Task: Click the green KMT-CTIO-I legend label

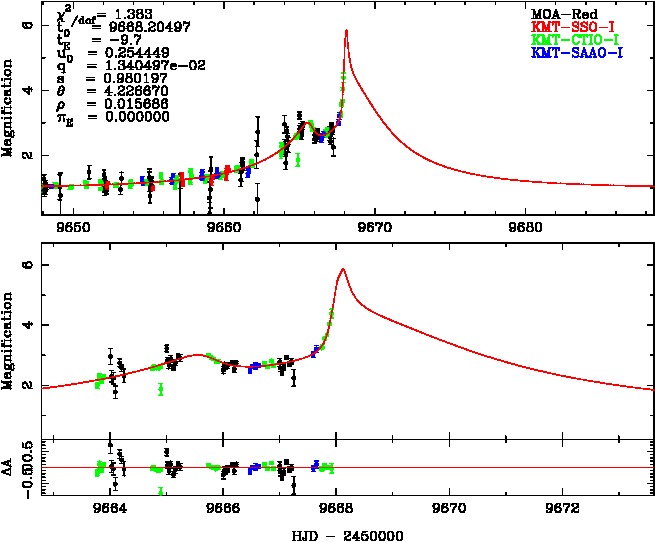Action: click(x=565, y=38)
